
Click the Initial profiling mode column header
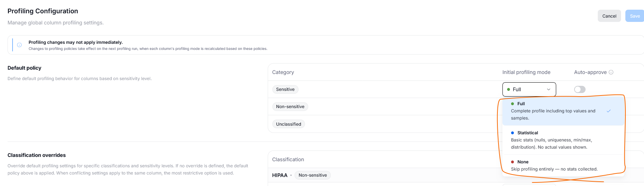click(526, 72)
